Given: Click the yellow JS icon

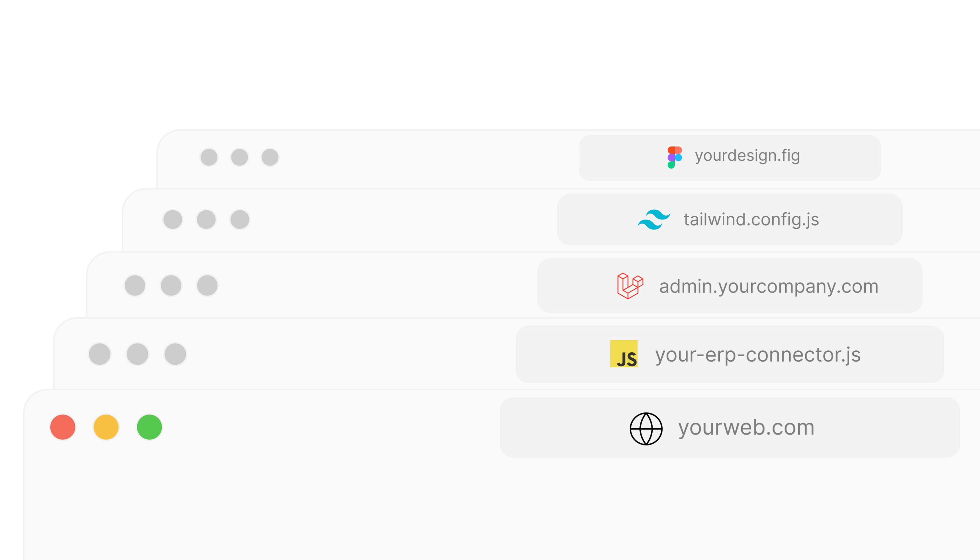Looking at the screenshot, I should coord(624,354).
